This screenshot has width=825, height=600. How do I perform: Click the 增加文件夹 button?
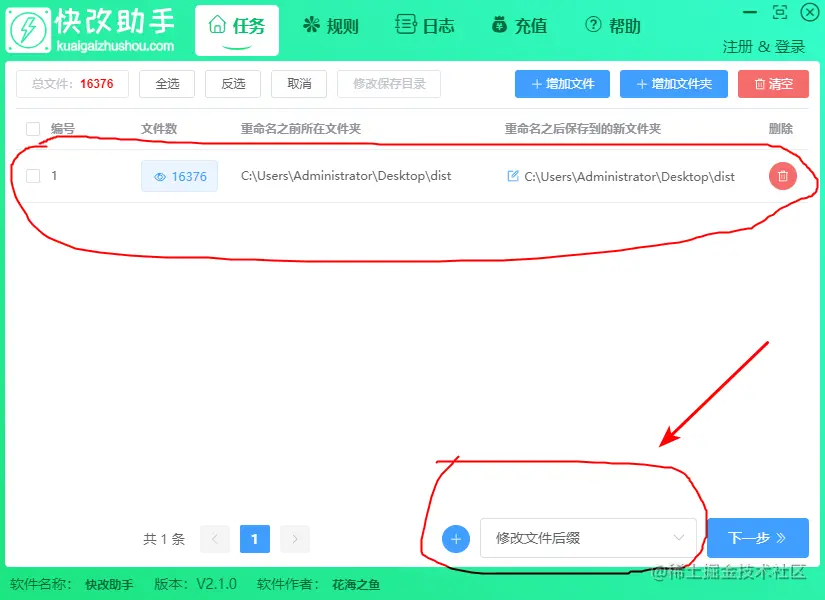pyautogui.click(x=673, y=84)
